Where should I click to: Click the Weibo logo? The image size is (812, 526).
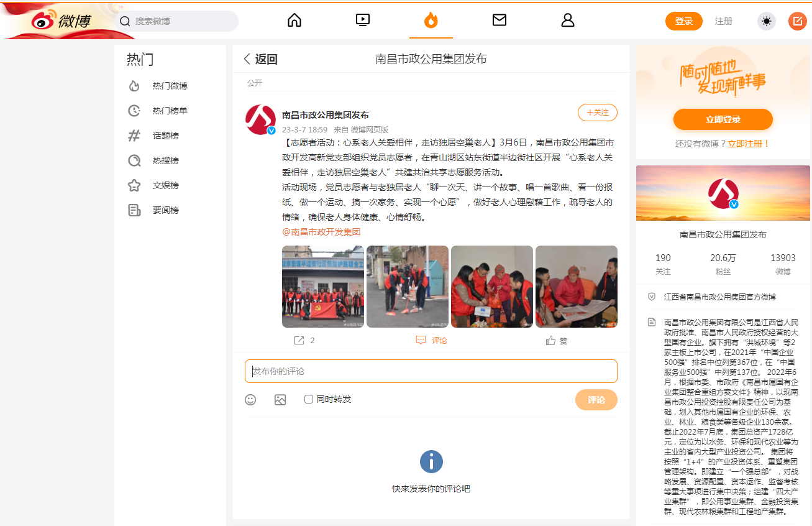coord(61,21)
